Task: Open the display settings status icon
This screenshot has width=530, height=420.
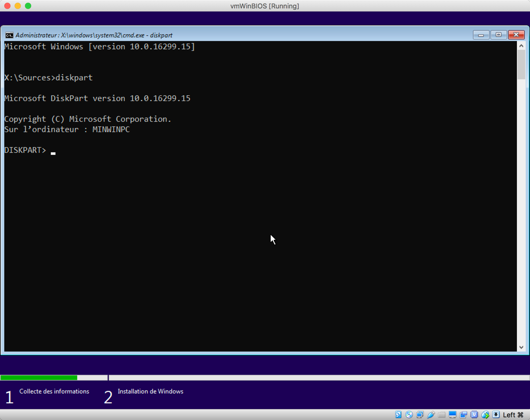Action: point(452,415)
